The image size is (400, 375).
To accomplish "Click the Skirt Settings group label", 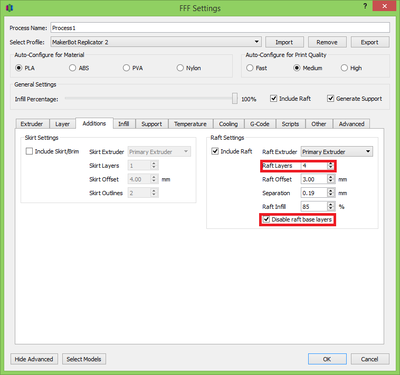I will (x=42, y=138).
